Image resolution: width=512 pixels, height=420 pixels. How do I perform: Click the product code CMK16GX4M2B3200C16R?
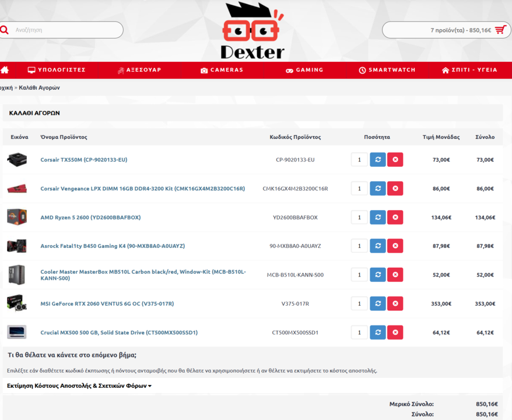295,188
